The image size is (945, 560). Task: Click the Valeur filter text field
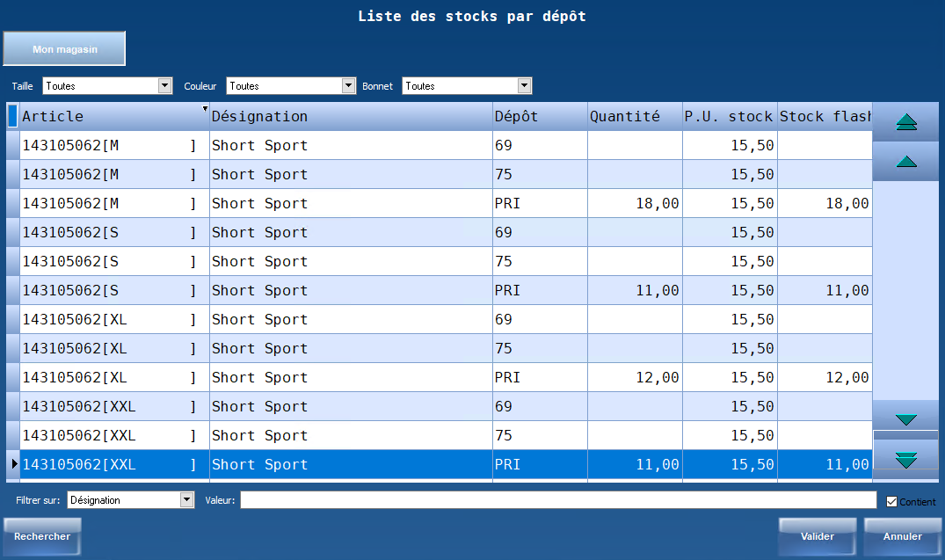coord(557,500)
